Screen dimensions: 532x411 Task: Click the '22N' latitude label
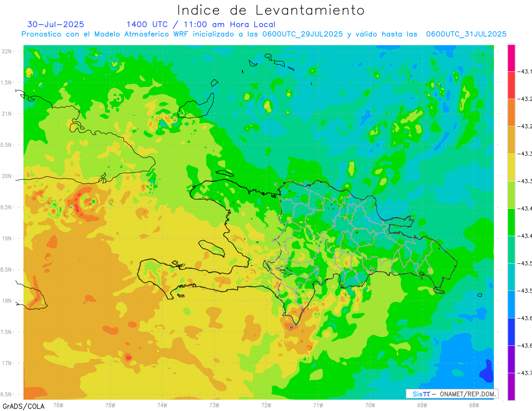[x=7, y=51]
